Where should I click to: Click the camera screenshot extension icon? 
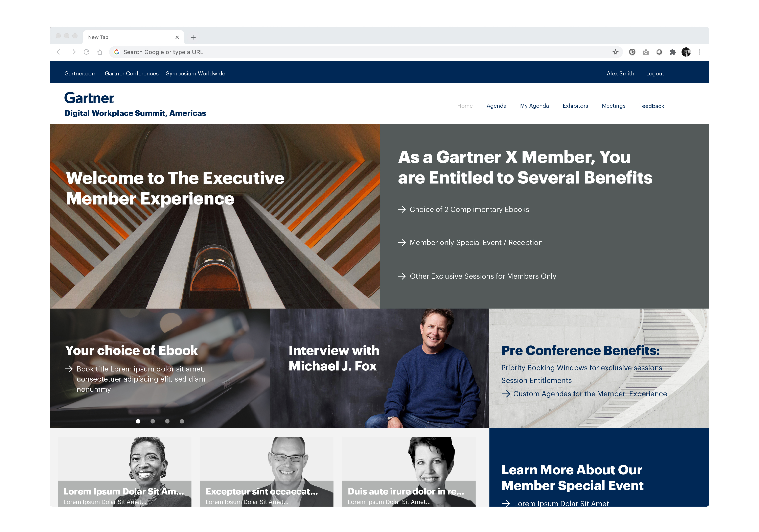646,52
